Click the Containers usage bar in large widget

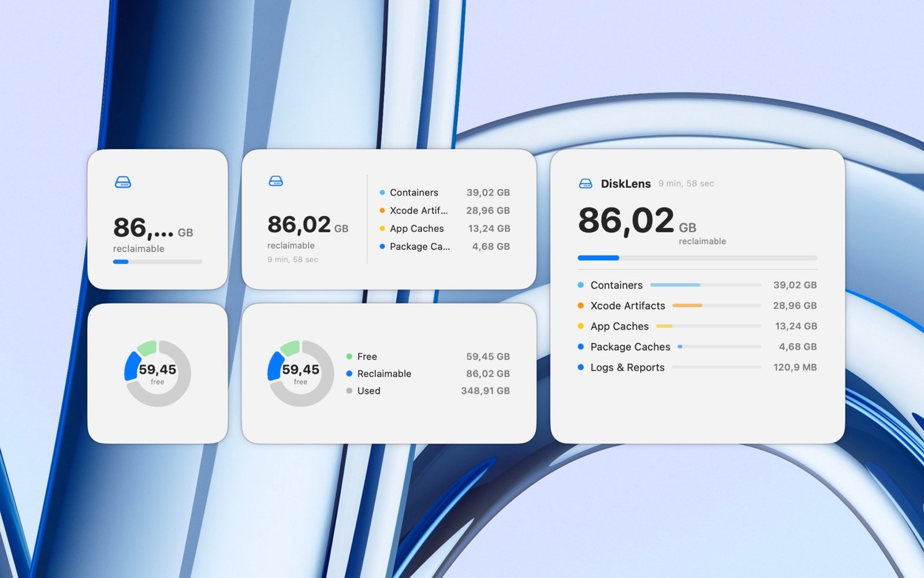706,285
